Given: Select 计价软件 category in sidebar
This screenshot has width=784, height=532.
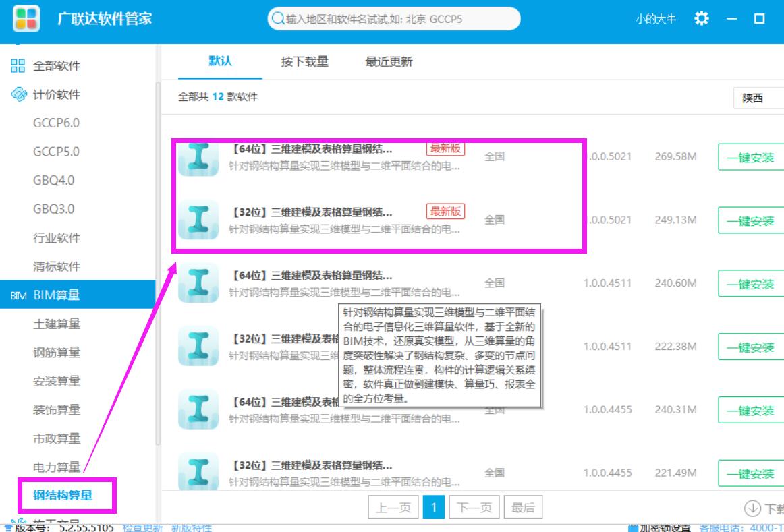Looking at the screenshot, I should pos(57,94).
